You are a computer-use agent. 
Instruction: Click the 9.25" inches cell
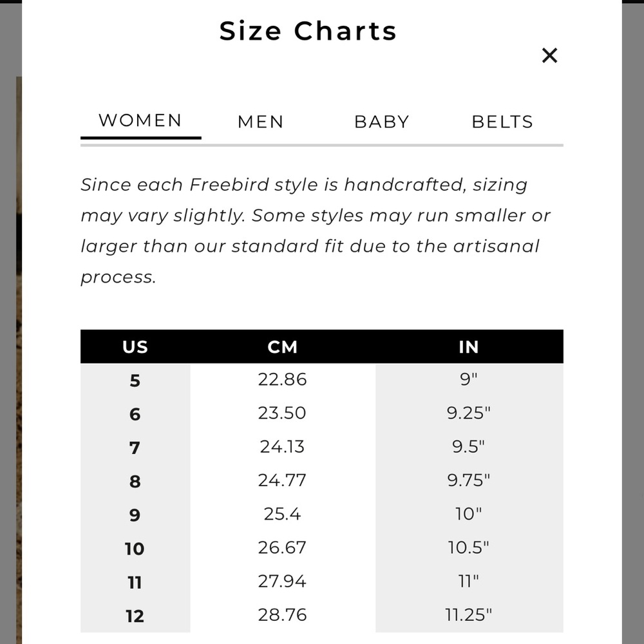point(469,413)
